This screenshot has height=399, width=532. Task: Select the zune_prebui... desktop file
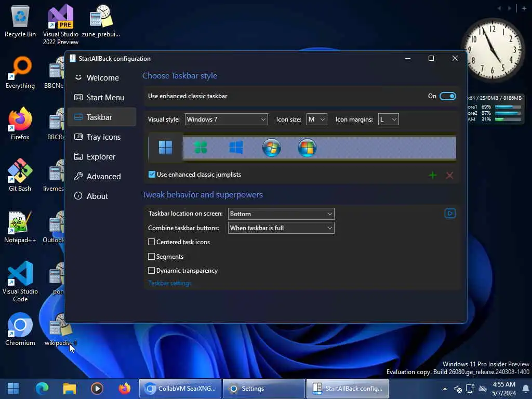point(101,21)
